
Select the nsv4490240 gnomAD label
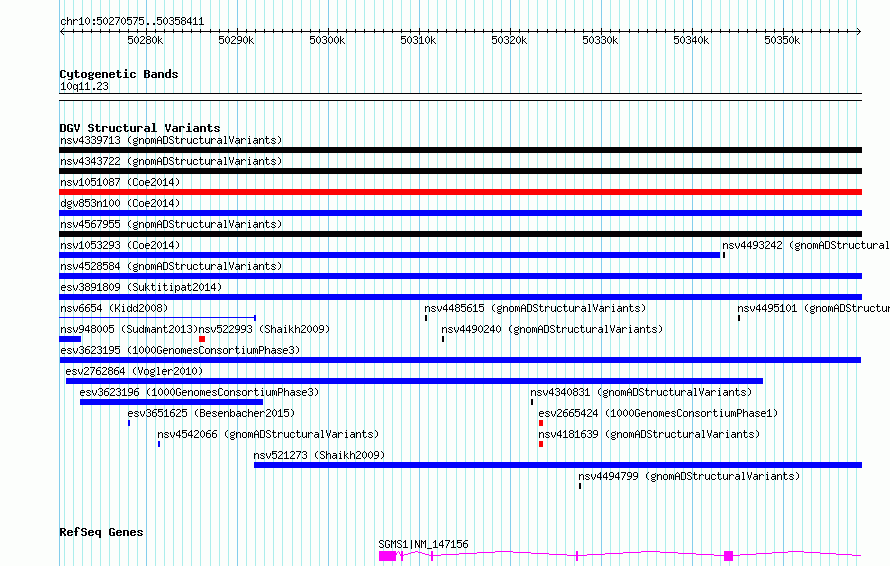(552, 329)
